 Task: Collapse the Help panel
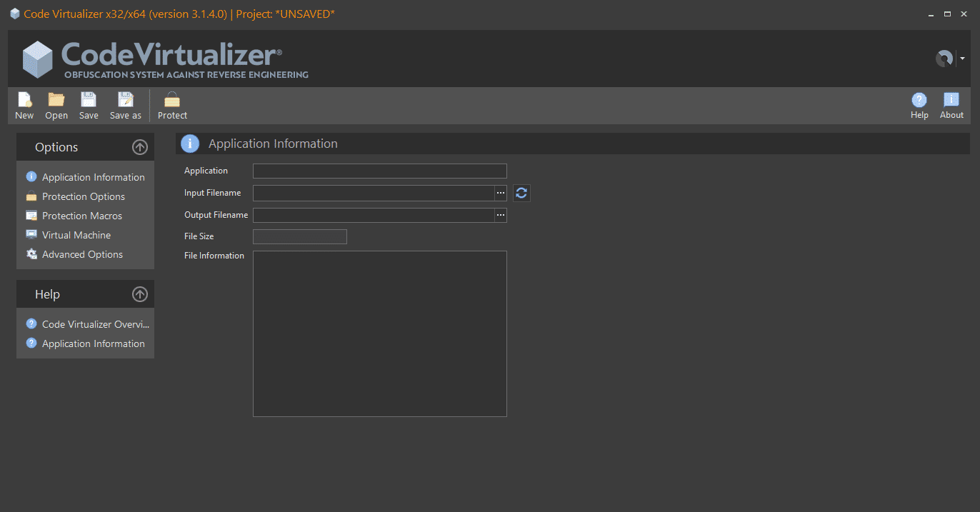tap(140, 294)
